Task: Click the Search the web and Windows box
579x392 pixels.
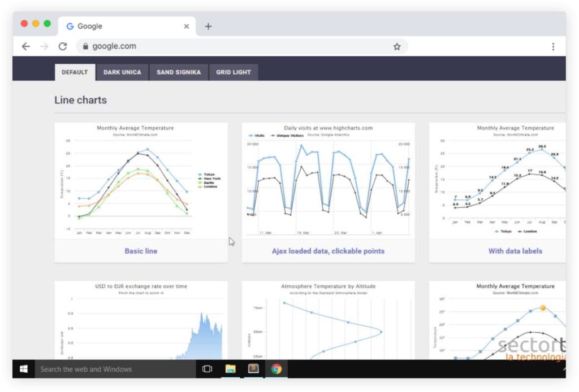Action: pos(115,369)
